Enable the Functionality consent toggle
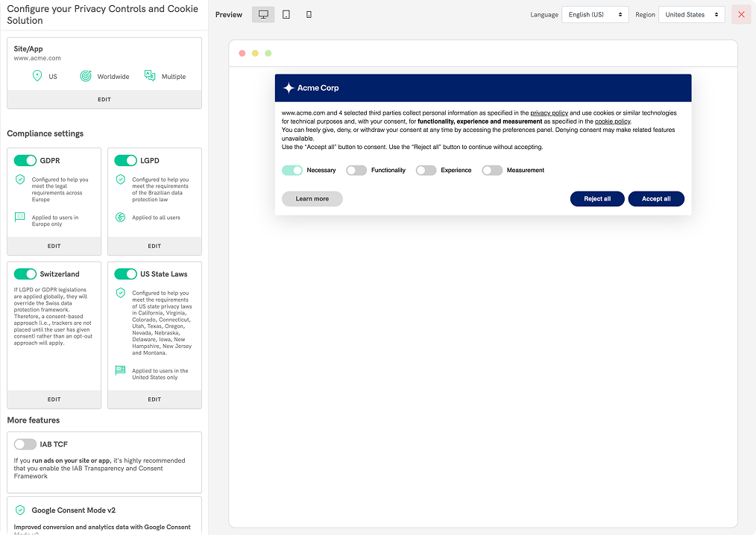756x535 pixels. 356,170
